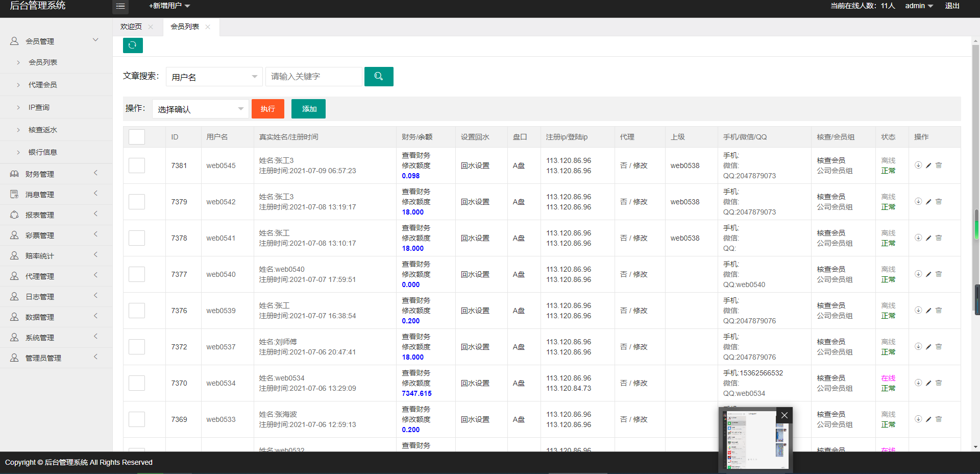The height and width of the screenshot is (474, 980).
Task: Expand the admin account dropdown
Action: coord(919,6)
